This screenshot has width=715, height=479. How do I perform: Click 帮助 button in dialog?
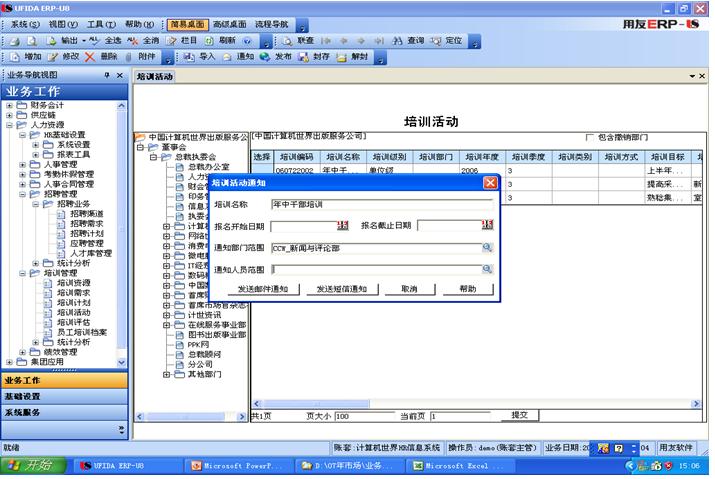(468, 289)
